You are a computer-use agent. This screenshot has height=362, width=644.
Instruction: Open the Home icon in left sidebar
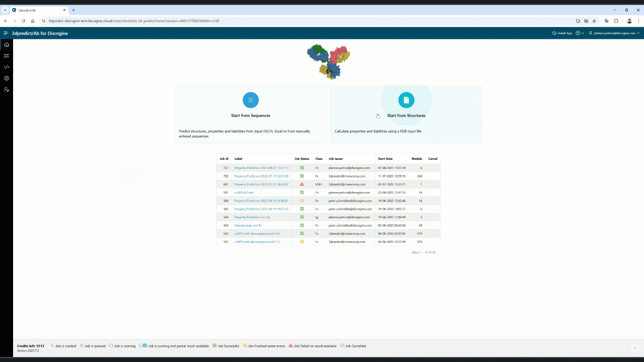7,44
